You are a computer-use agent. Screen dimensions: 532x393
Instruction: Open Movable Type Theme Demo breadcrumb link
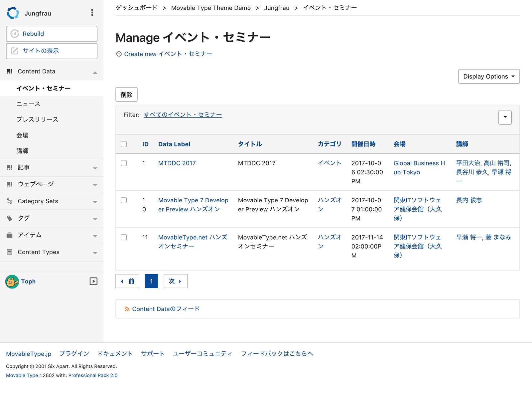tap(211, 8)
